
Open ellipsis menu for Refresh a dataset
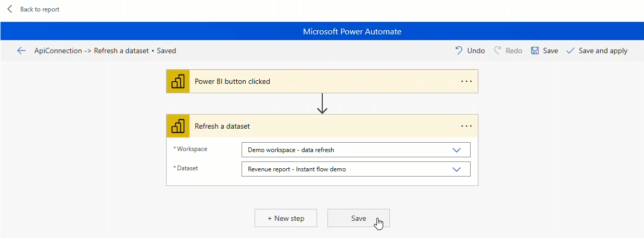(x=466, y=126)
